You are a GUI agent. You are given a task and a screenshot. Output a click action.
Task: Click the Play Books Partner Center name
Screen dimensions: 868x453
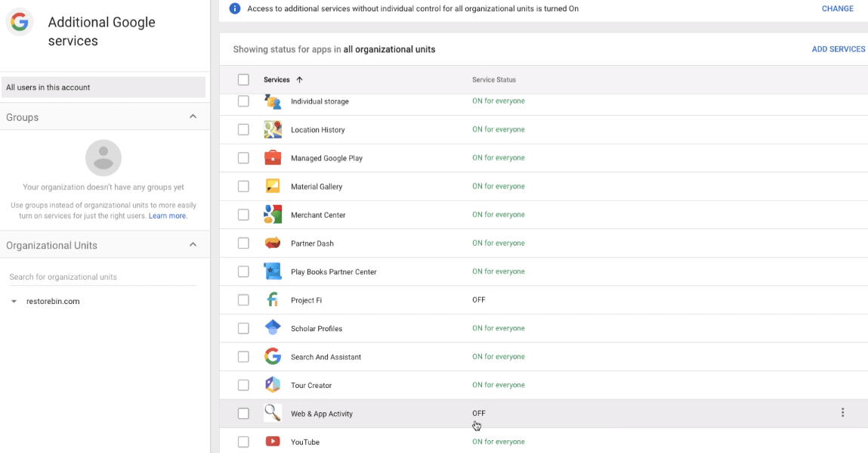tap(334, 271)
